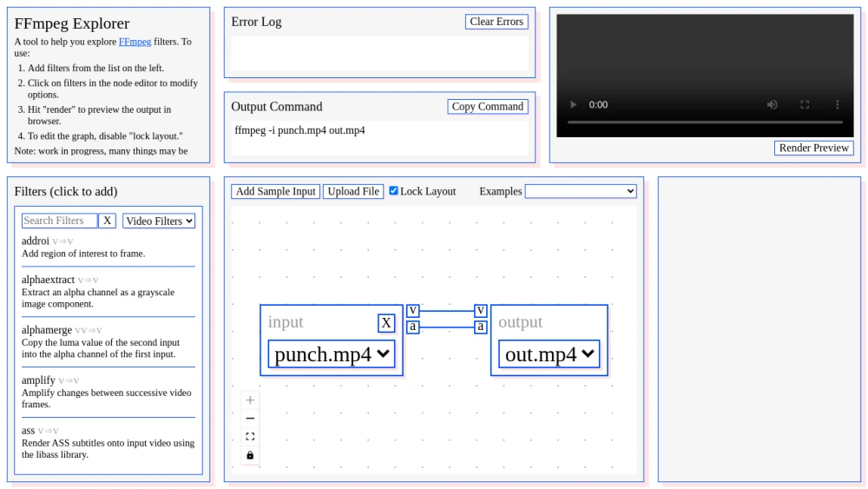The width and height of the screenshot is (868, 489).
Task: Open the Video Filters type dropdown
Action: click(x=159, y=221)
